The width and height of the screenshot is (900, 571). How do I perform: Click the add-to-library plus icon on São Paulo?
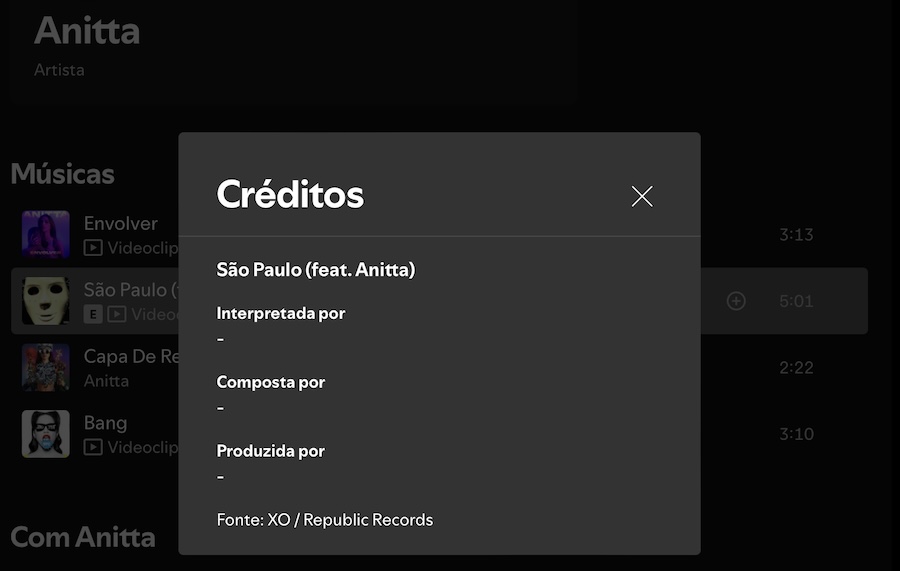click(736, 301)
